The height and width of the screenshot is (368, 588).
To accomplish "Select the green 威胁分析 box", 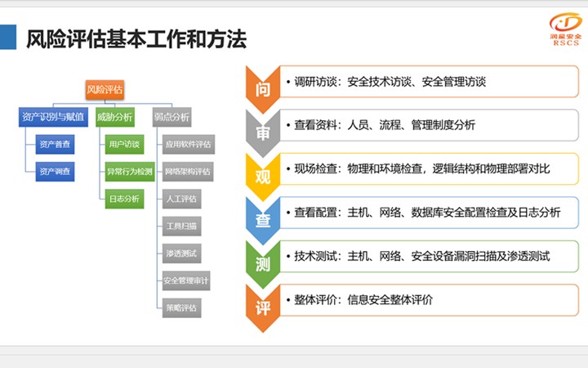I will 115,117.
